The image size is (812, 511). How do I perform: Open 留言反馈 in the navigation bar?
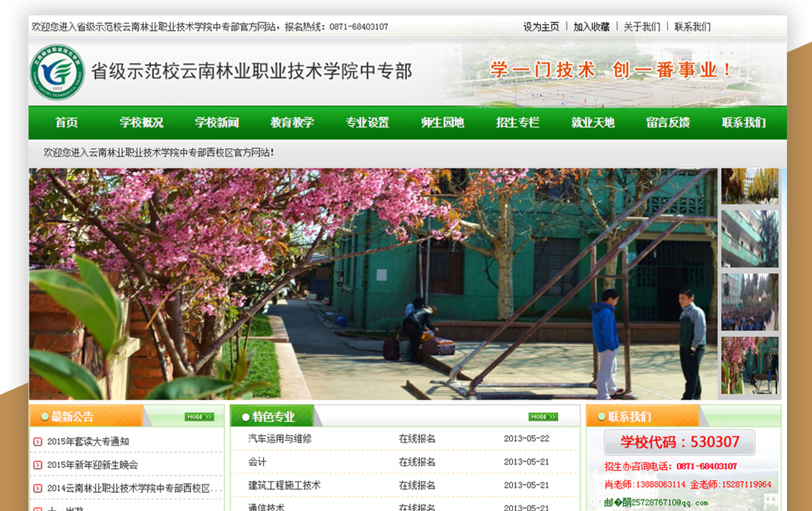pos(668,123)
